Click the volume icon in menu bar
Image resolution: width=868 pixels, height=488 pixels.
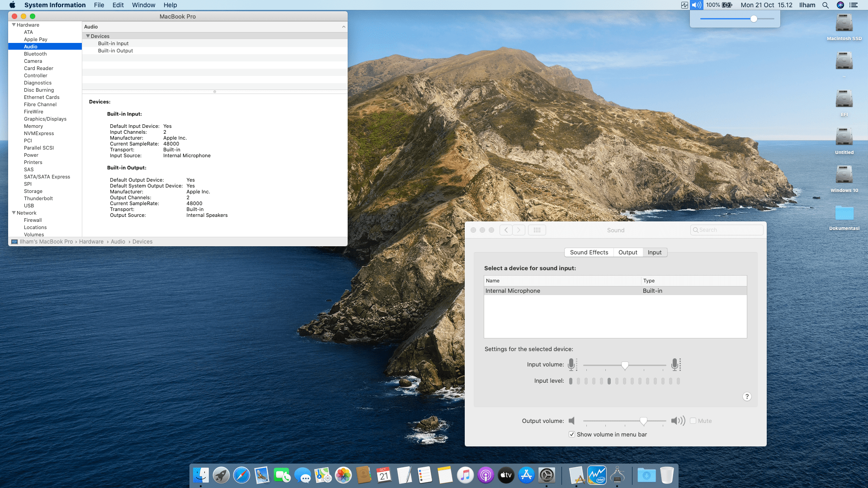696,5
